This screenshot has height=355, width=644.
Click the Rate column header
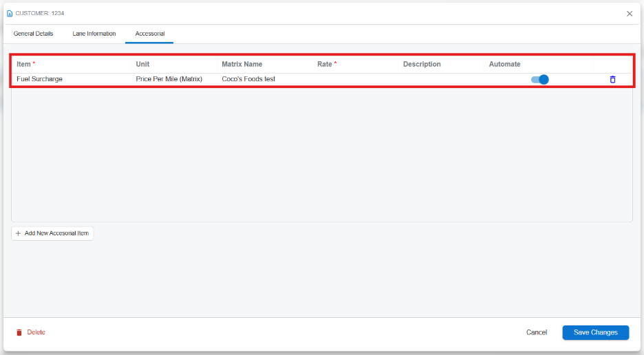click(355, 64)
